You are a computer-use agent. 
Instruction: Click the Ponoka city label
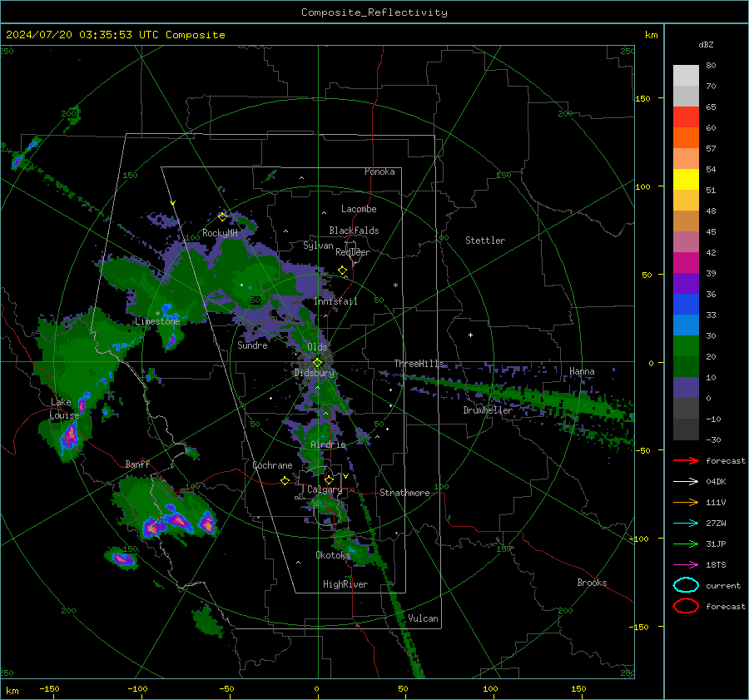[379, 171]
